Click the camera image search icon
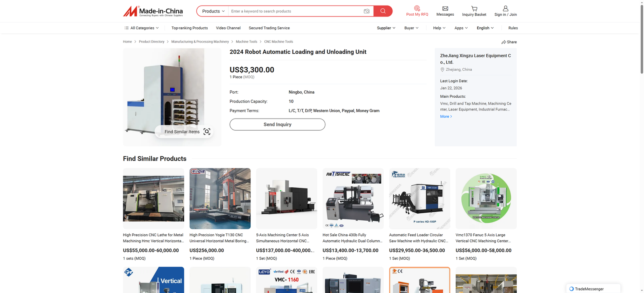The image size is (644, 293). click(x=366, y=11)
